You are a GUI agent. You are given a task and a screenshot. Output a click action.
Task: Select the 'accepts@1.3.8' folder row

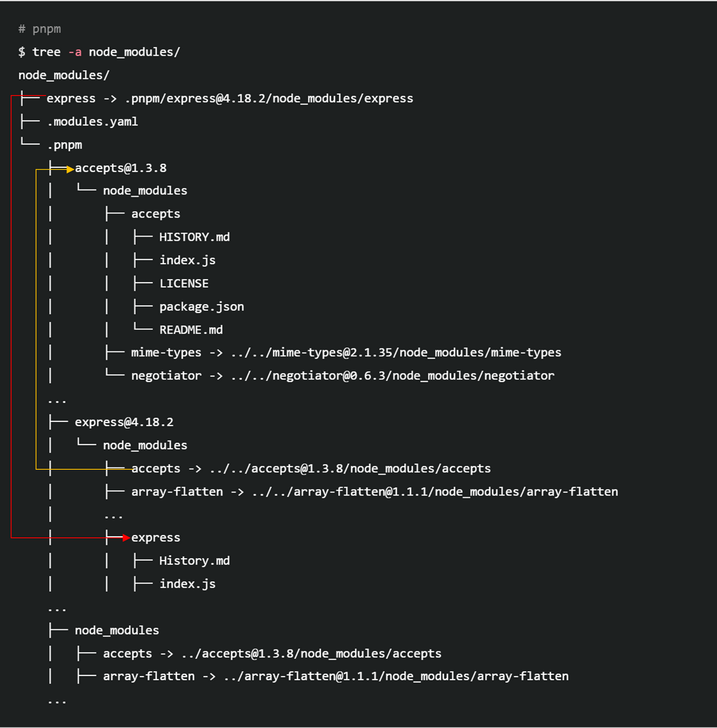pos(121,168)
